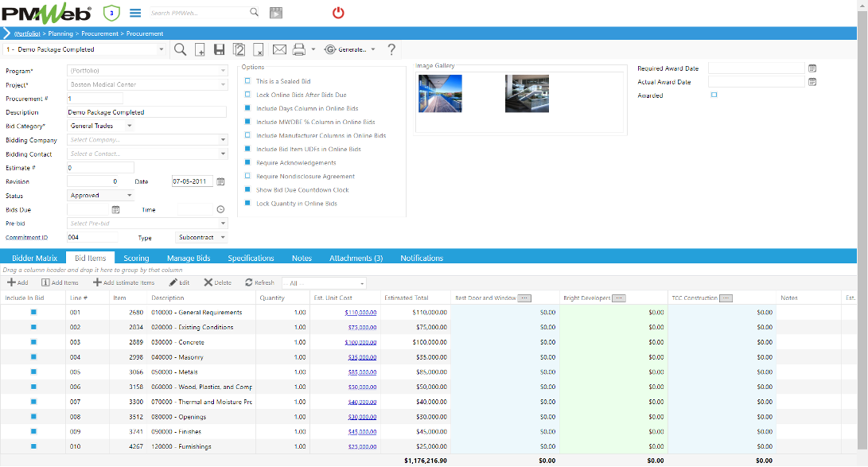This screenshot has width=868, height=467.
Task: Open the hamburger main menu icon
Action: pyautogui.click(x=135, y=13)
